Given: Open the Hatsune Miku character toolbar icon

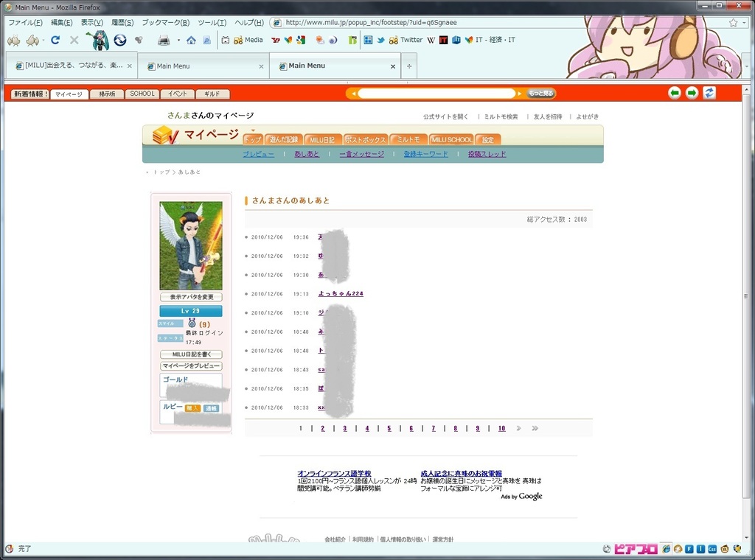Looking at the screenshot, I should coord(98,40).
